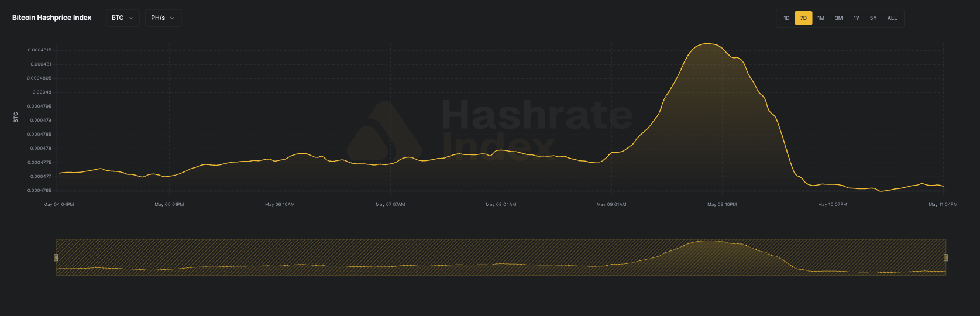Click the Bitcoin Hashprice Index title
The width and height of the screenshot is (980, 316).
click(x=52, y=18)
